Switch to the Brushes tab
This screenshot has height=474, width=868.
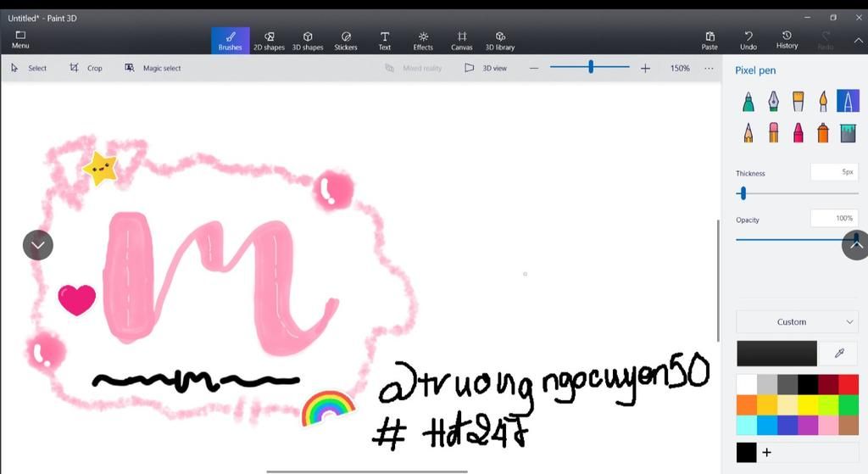(x=231, y=41)
